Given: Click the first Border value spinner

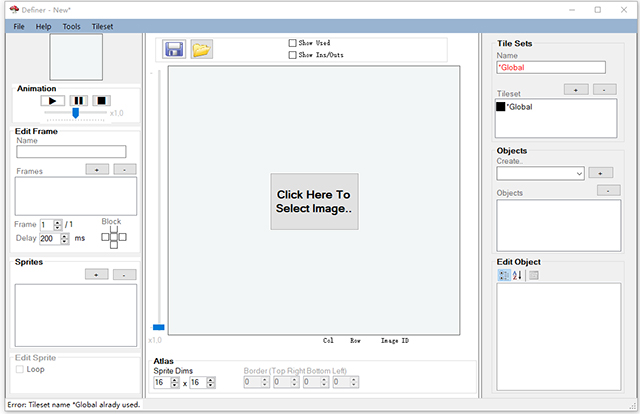Looking at the screenshot, I should (264, 382).
